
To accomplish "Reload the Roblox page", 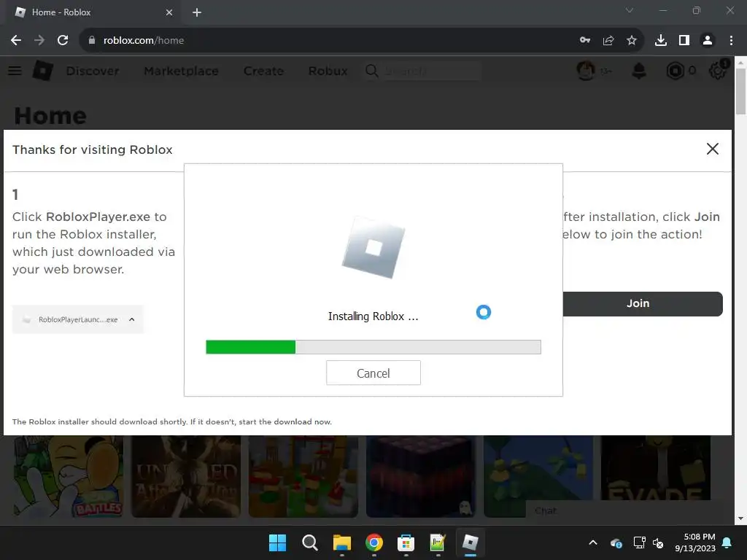I will click(63, 41).
